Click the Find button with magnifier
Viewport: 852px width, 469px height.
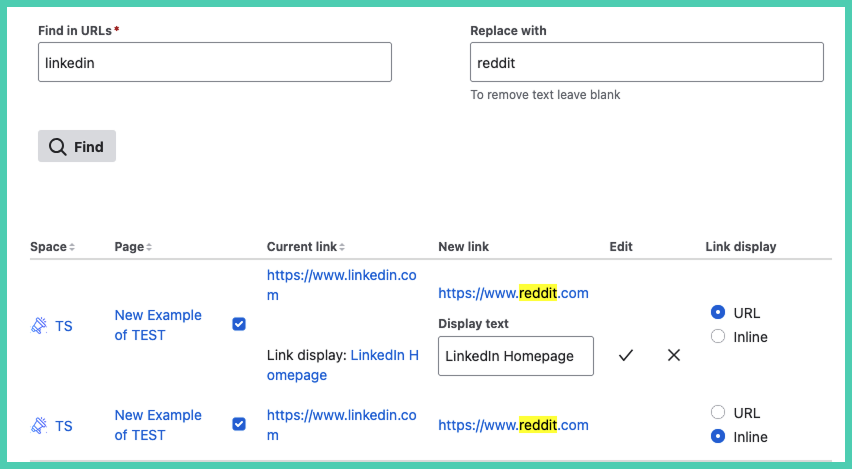pos(77,146)
